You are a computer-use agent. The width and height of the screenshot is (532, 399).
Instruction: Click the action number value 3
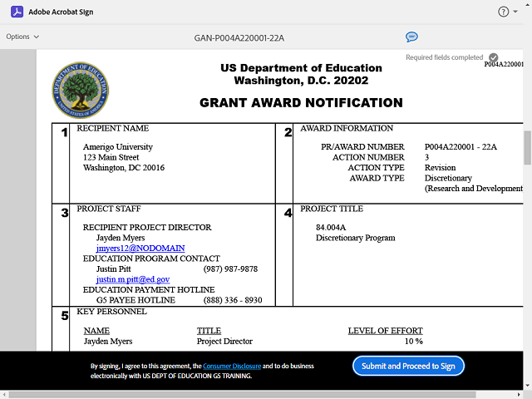(426, 157)
